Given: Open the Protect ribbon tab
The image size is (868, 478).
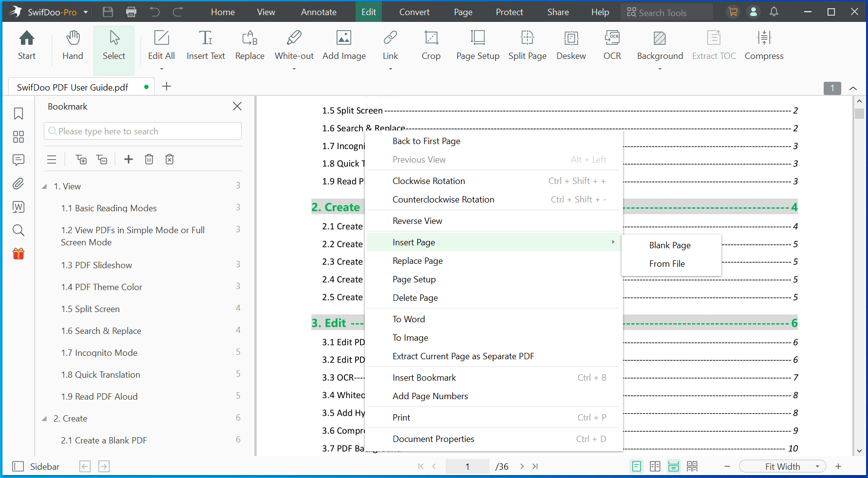Looking at the screenshot, I should click(x=509, y=12).
